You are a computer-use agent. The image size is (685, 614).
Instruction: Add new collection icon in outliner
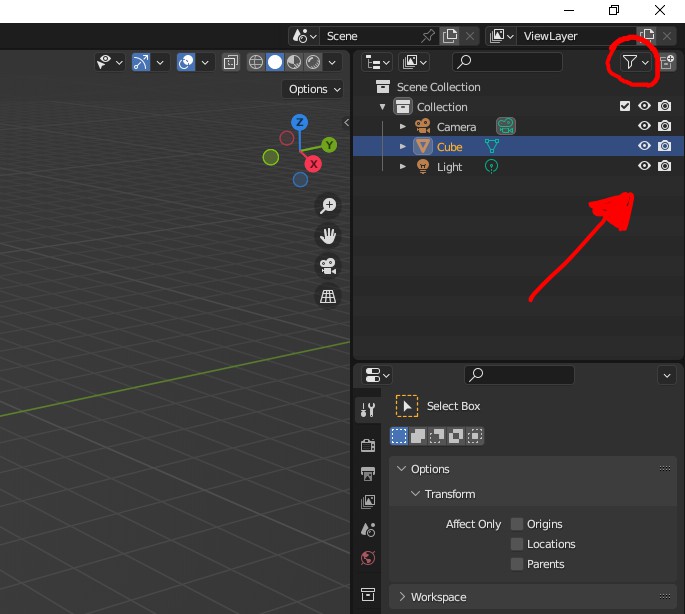click(x=667, y=62)
